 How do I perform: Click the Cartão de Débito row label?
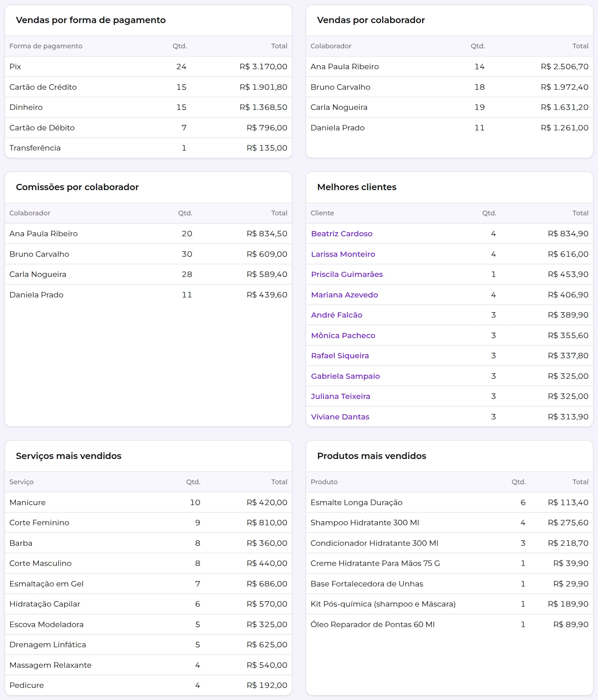pyautogui.click(x=42, y=128)
